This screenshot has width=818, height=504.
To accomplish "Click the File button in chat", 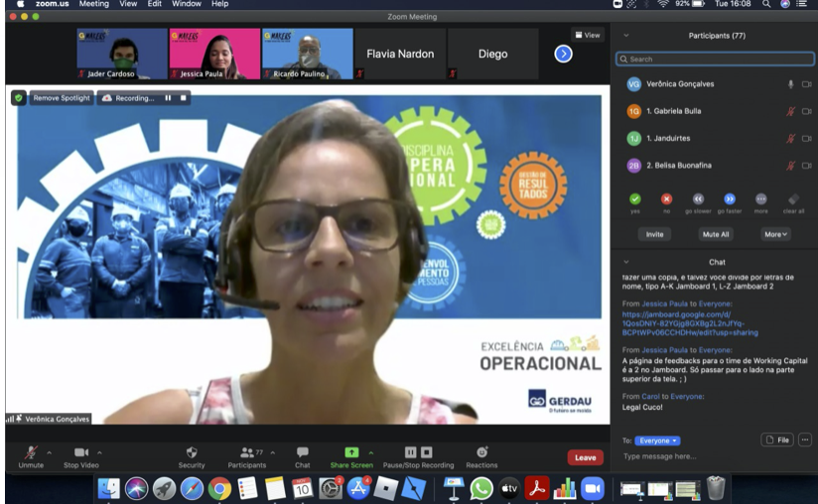I will pos(777,440).
